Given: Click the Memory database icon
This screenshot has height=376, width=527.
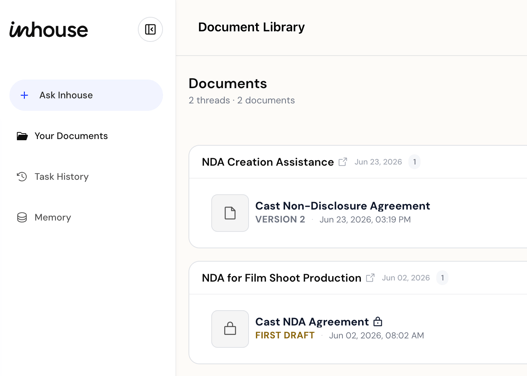Looking at the screenshot, I should click(x=22, y=217).
